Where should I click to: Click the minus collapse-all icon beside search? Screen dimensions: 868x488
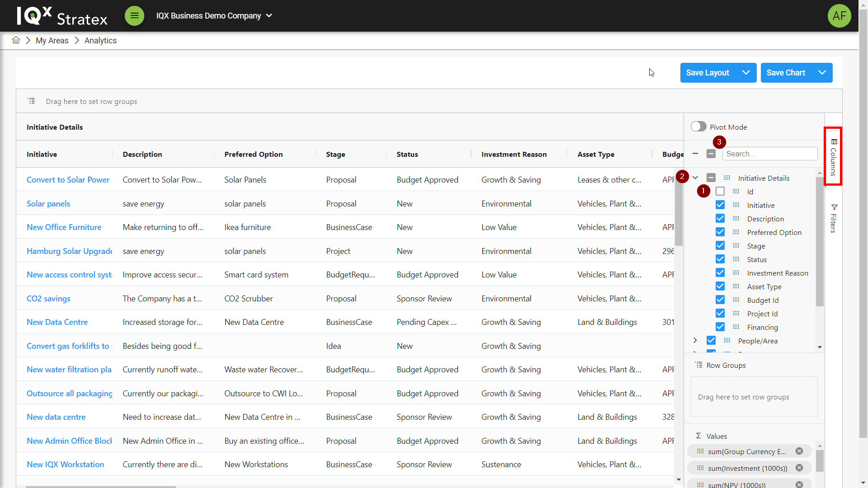[x=695, y=154]
